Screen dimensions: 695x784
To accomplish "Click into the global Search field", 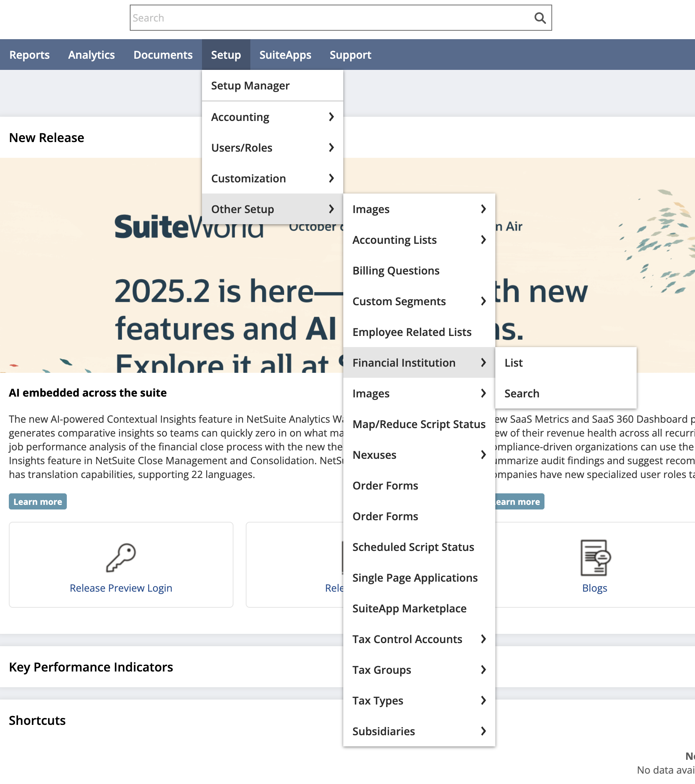I will [x=330, y=18].
